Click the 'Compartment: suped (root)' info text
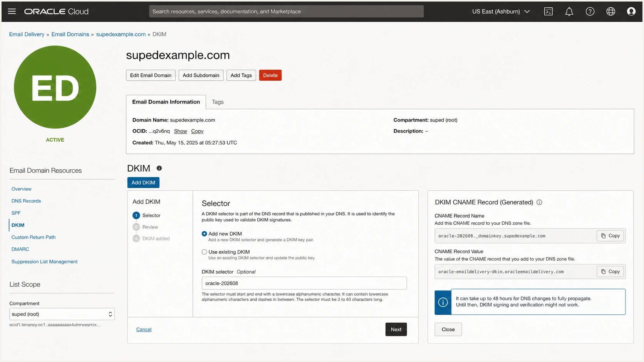Viewport: 644px width, 362px height. [425, 120]
